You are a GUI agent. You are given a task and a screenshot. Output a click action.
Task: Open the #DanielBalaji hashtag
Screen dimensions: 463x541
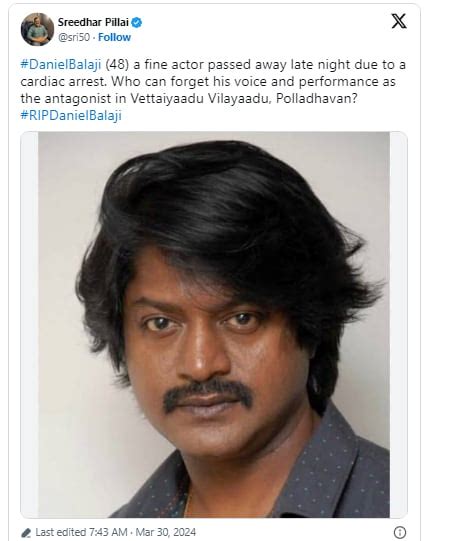(61, 65)
